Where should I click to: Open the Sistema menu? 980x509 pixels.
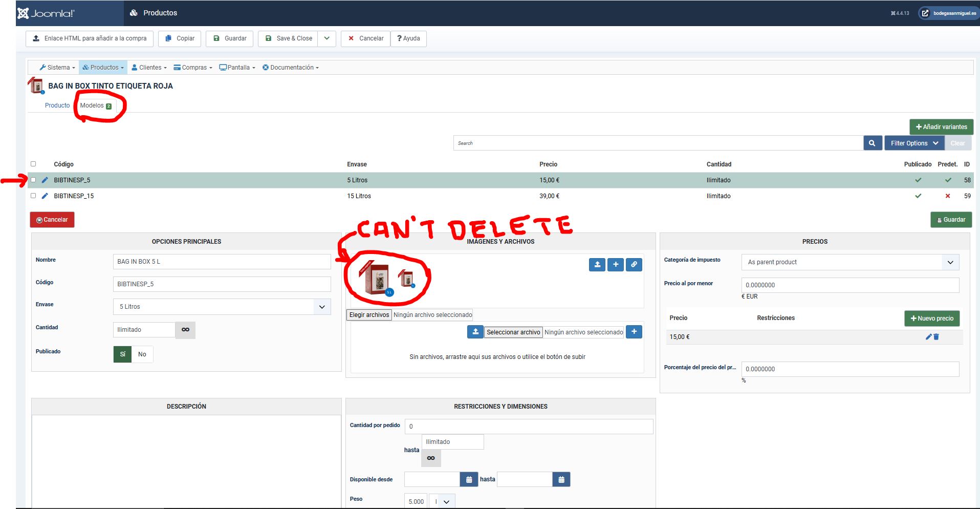coord(57,68)
